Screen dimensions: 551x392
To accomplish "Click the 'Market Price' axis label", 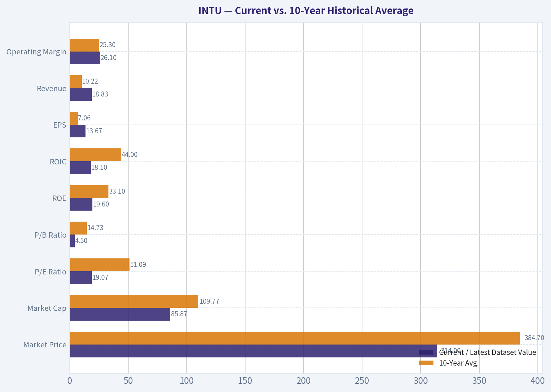I will pyautogui.click(x=45, y=345).
